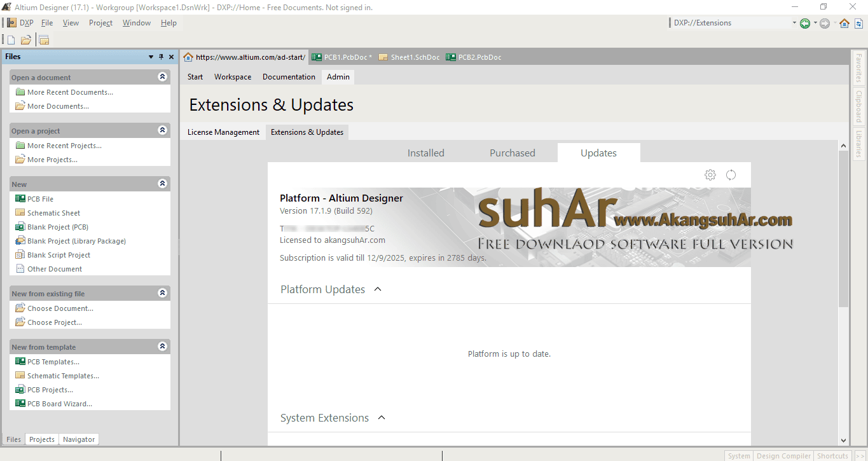This screenshot has height=461, width=868.
Task: Open the View menu
Action: tap(71, 23)
